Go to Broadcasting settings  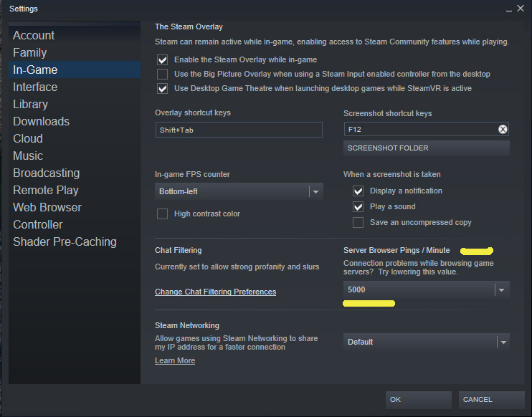click(x=75, y=173)
